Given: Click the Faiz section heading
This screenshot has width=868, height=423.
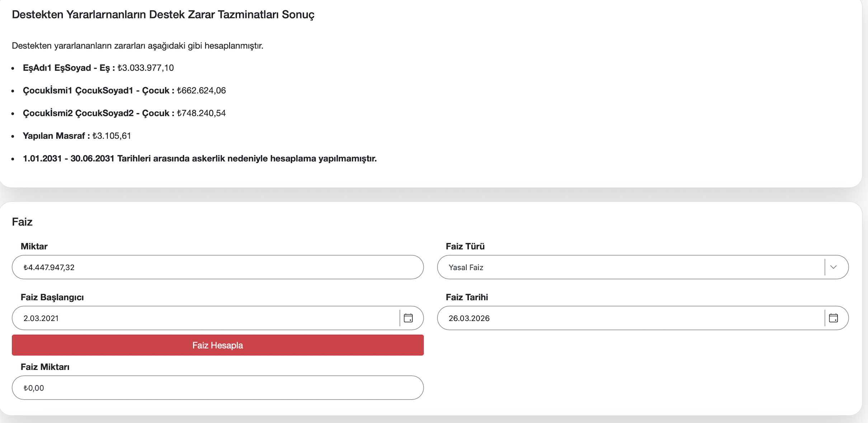Looking at the screenshot, I should [x=22, y=222].
